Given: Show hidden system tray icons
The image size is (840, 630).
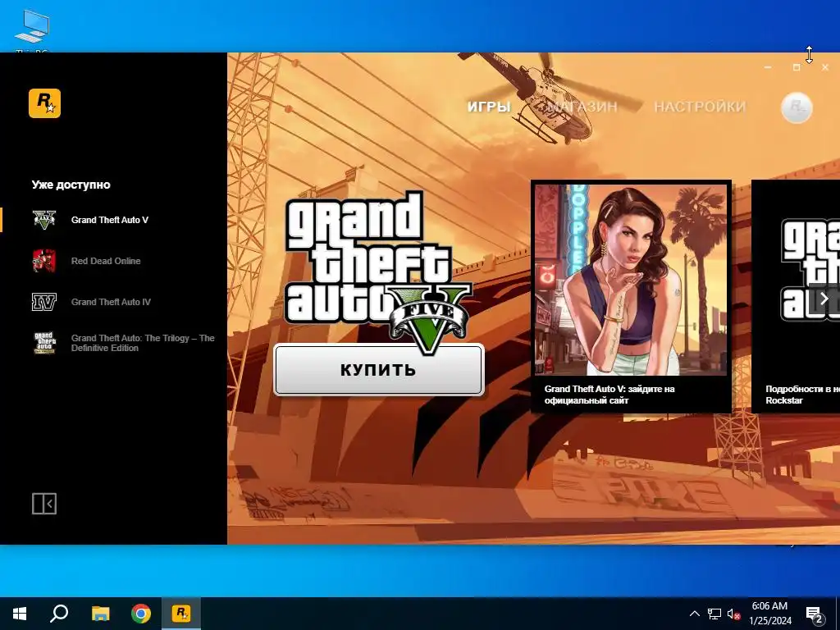Looking at the screenshot, I should pyautogui.click(x=694, y=614).
